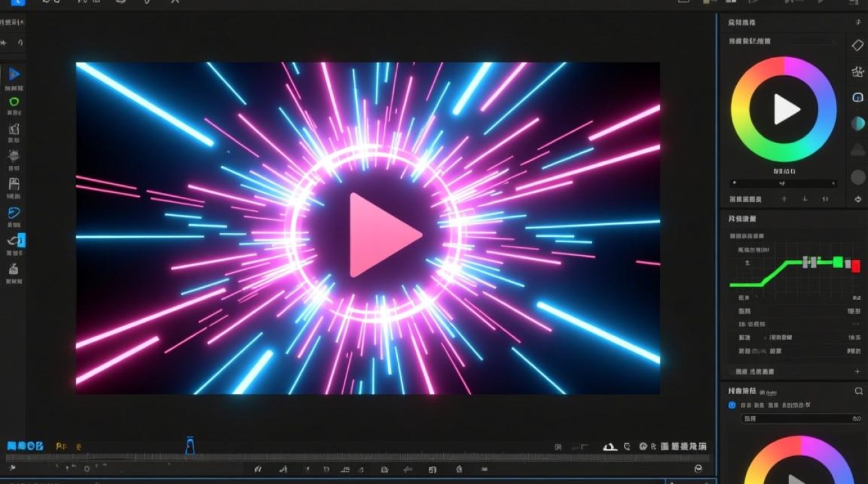Toggle the half-filled teal circle icon
The image size is (868, 484).
coord(858,123)
